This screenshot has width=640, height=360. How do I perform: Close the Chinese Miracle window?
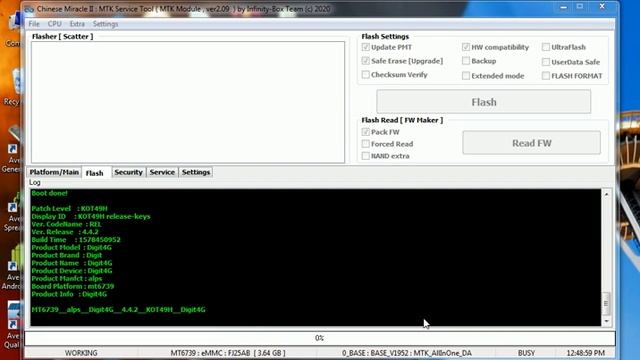602,7
